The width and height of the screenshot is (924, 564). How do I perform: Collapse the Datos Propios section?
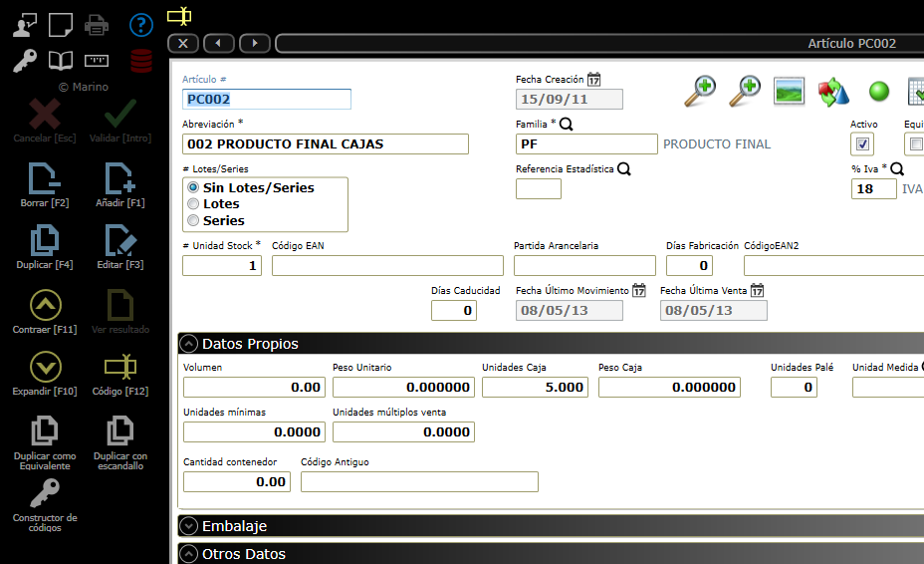(188, 344)
